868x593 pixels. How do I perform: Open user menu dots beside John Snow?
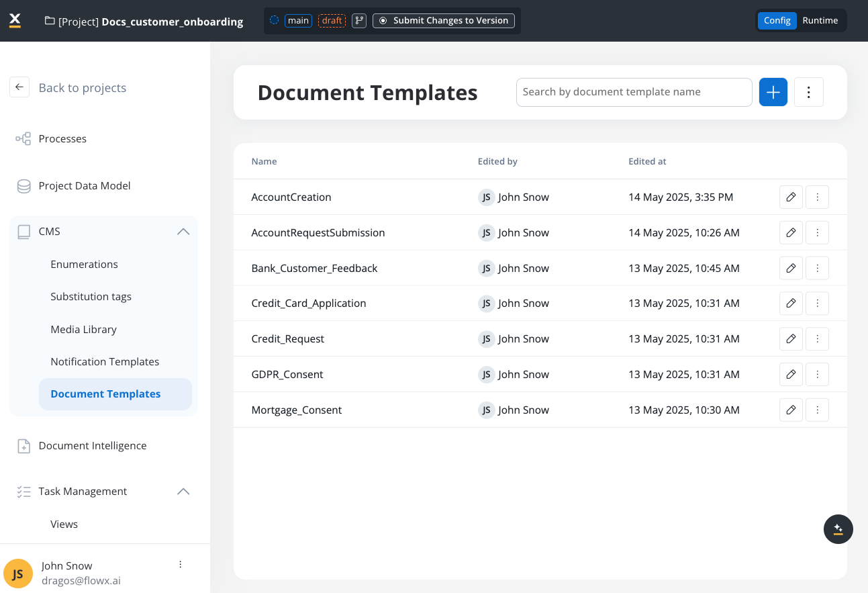coord(181,565)
